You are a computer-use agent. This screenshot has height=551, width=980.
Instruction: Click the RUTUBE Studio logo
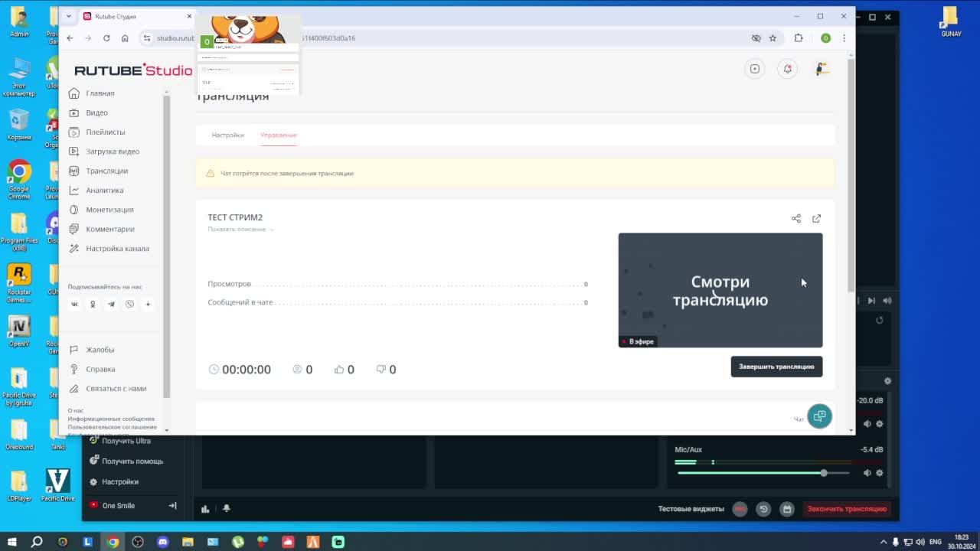click(x=133, y=70)
